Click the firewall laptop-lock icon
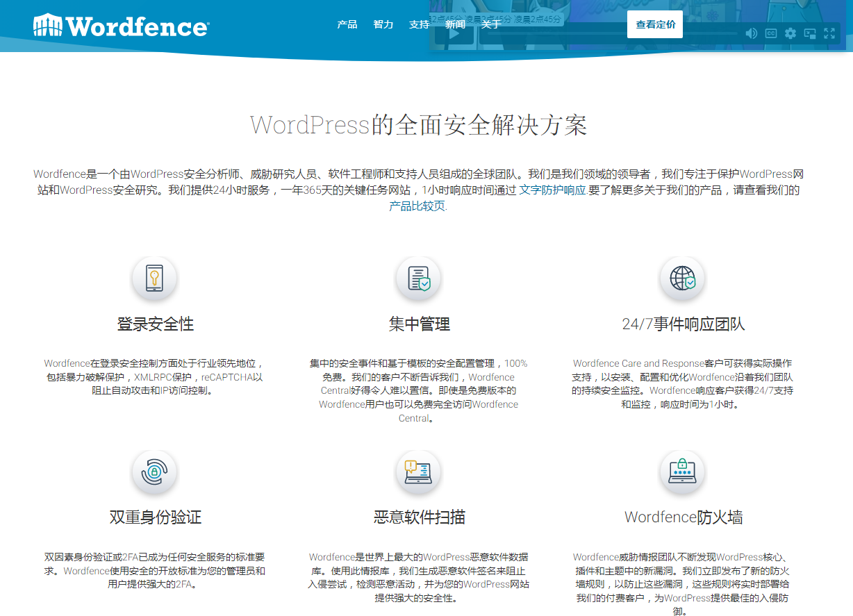 click(682, 472)
